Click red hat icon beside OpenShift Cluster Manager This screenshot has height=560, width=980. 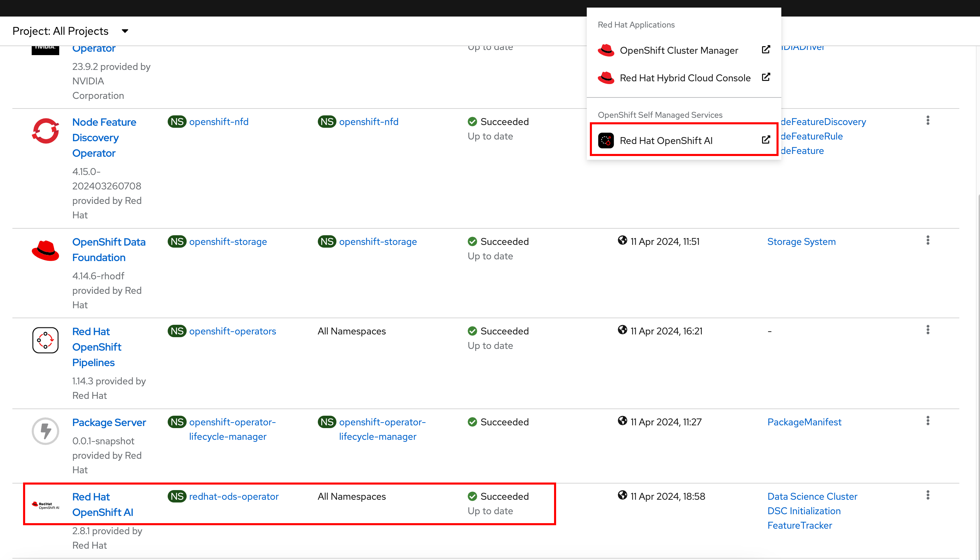[606, 50]
